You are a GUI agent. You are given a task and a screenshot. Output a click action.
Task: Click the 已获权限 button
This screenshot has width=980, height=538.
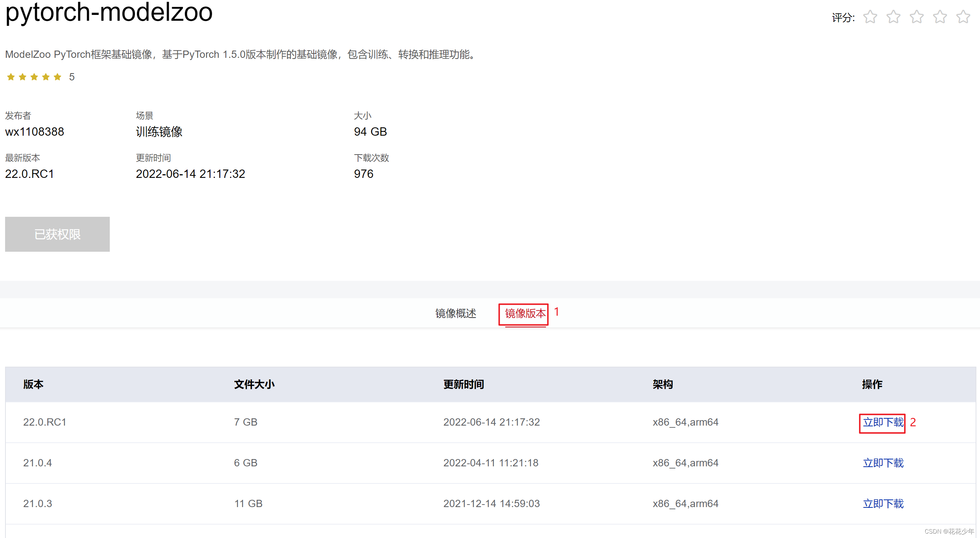pos(57,234)
